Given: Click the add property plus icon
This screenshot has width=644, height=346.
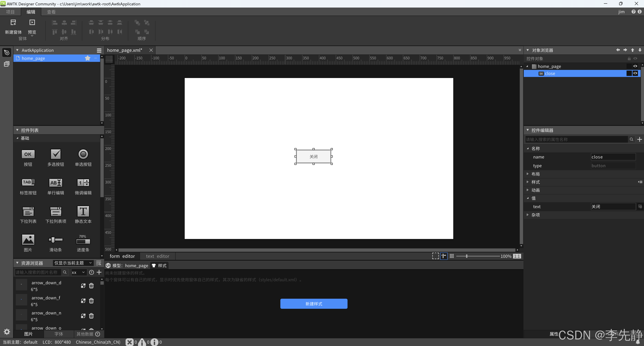Looking at the screenshot, I should coord(639,139).
